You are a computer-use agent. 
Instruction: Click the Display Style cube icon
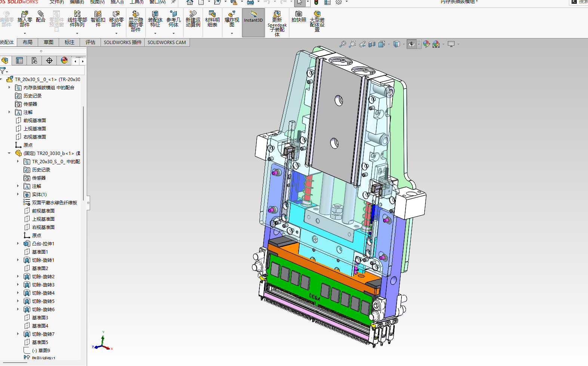click(397, 44)
